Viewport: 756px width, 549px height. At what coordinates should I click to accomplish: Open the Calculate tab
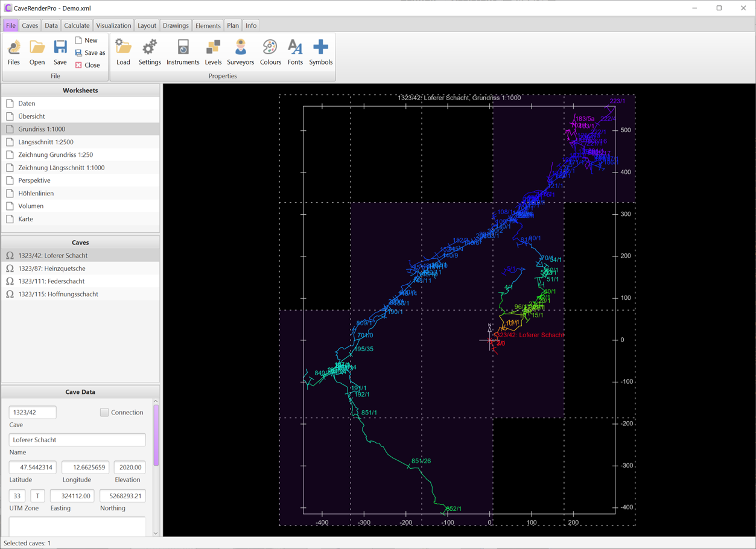[77, 25]
